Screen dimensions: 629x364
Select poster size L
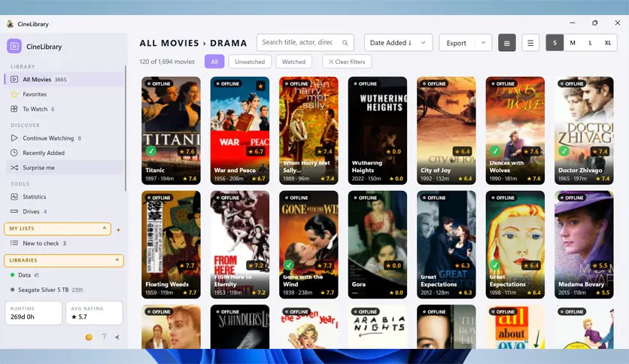[590, 43]
